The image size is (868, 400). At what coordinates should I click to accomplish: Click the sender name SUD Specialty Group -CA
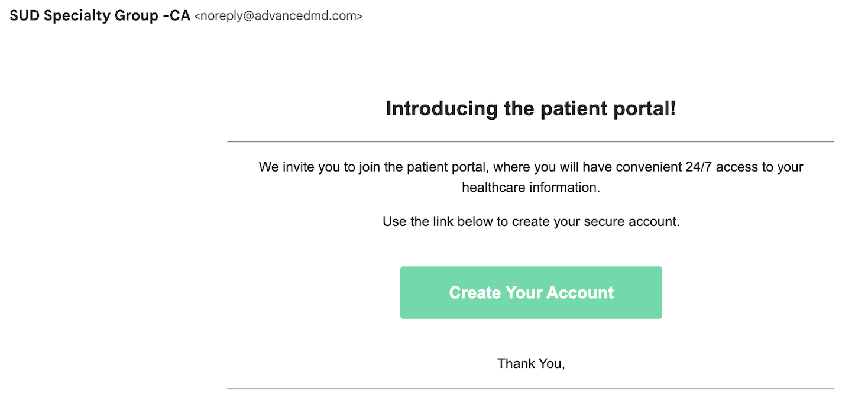[x=99, y=16]
